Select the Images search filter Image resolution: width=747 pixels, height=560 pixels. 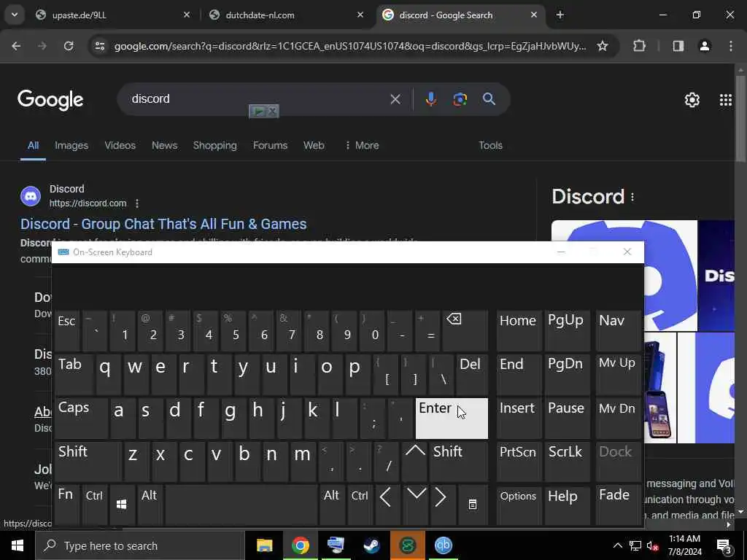[71, 145]
